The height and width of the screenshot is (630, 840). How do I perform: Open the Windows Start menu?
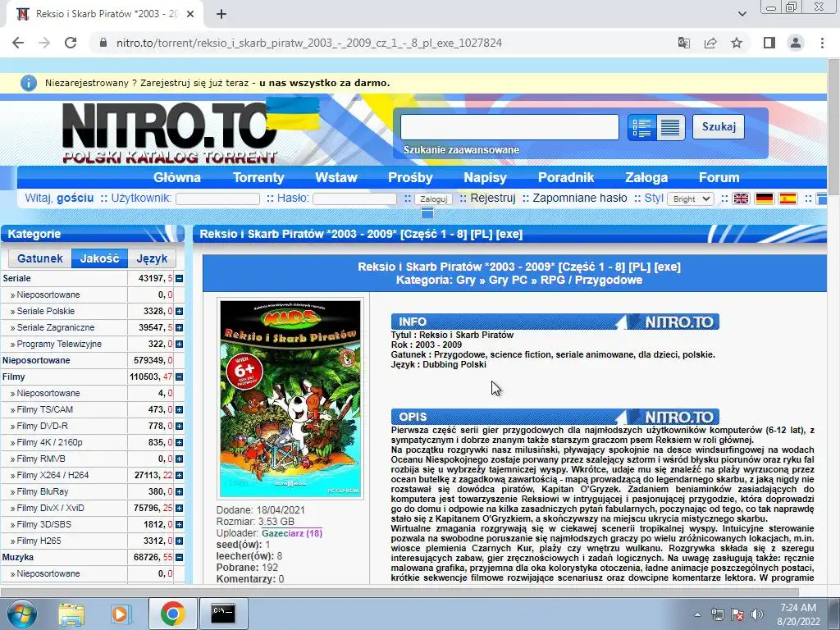click(22, 614)
